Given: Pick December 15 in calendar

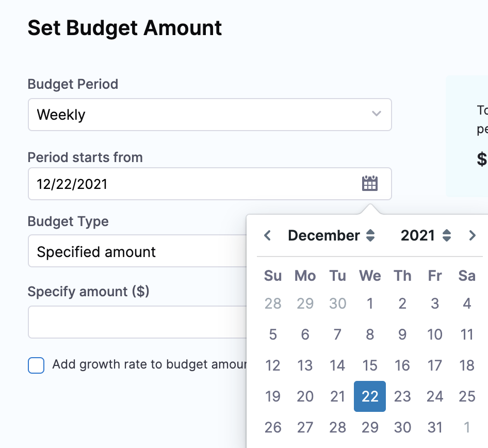Looking at the screenshot, I should [x=370, y=365].
